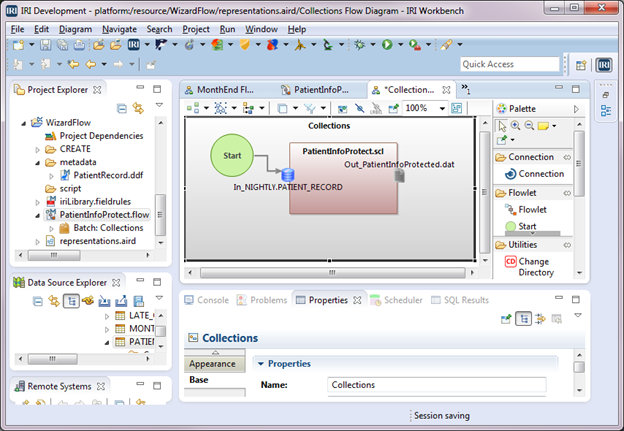624x431 pixels.
Task: Expand Batch: Collections node
Action: pos(51,229)
